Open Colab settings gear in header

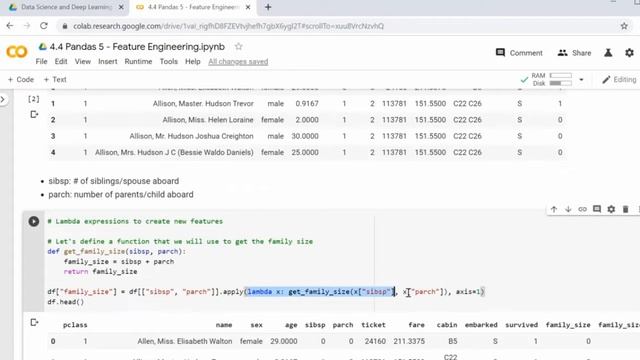[x=629, y=53]
